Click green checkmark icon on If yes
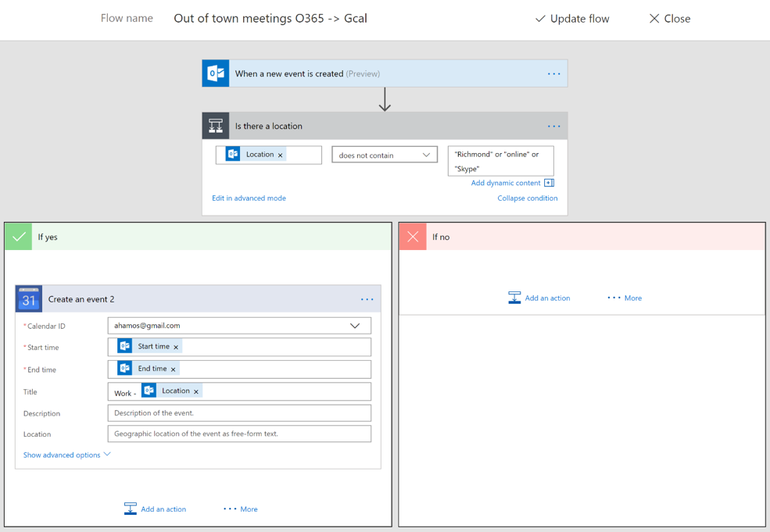770x532 pixels. pyautogui.click(x=19, y=237)
